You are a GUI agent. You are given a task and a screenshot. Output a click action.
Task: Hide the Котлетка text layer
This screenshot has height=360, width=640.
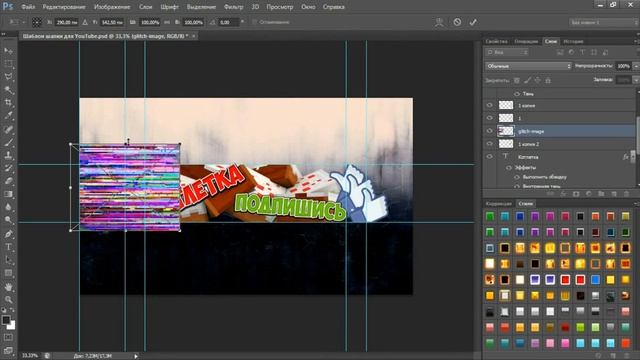pyautogui.click(x=489, y=156)
